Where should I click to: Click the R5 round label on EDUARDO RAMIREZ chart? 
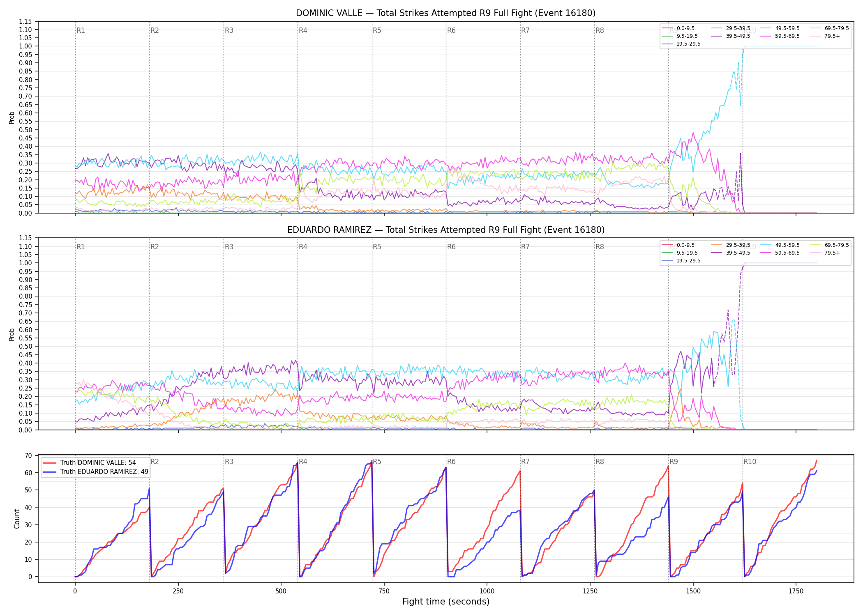coord(377,247)
